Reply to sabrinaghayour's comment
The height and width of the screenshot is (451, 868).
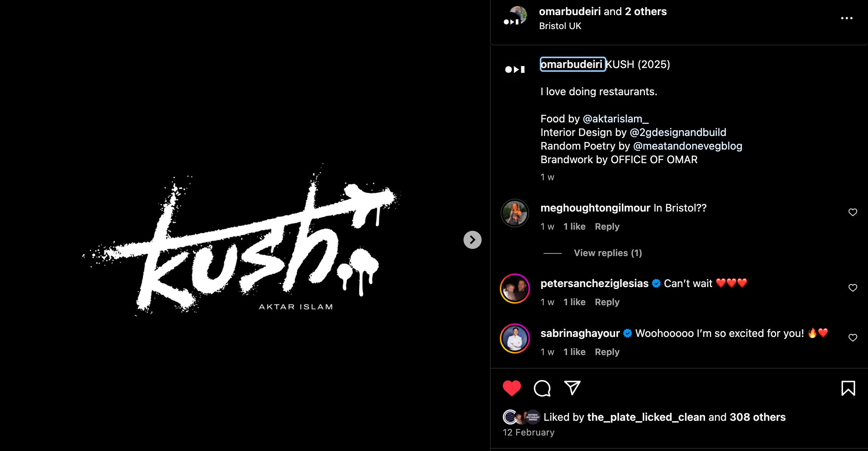[607, 352]
